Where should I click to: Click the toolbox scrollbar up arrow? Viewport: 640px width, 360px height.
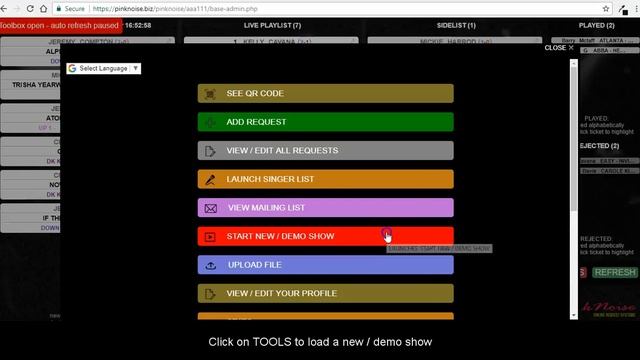tap(574, 63)
